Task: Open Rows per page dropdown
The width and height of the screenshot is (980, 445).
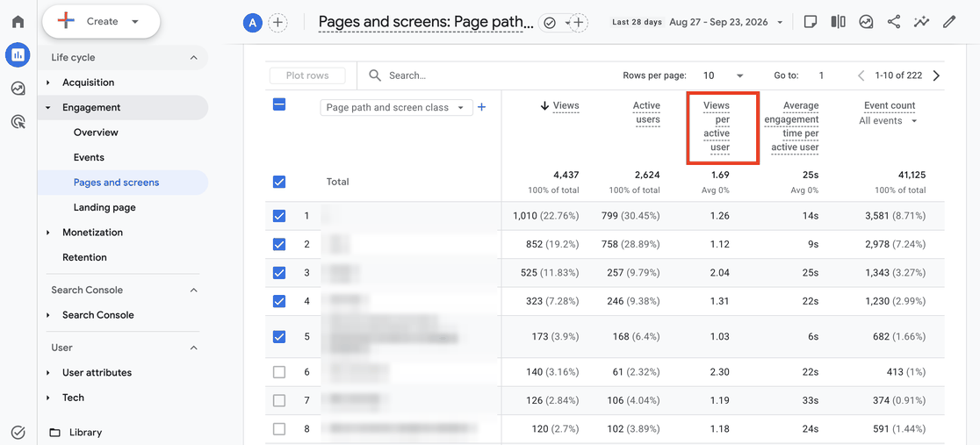Action: click(x=723, y=75)
